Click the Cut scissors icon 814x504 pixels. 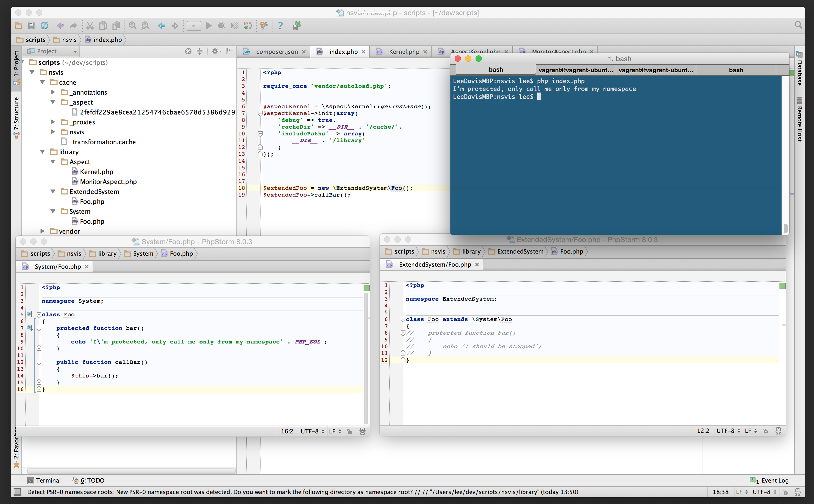coord(90,26)
